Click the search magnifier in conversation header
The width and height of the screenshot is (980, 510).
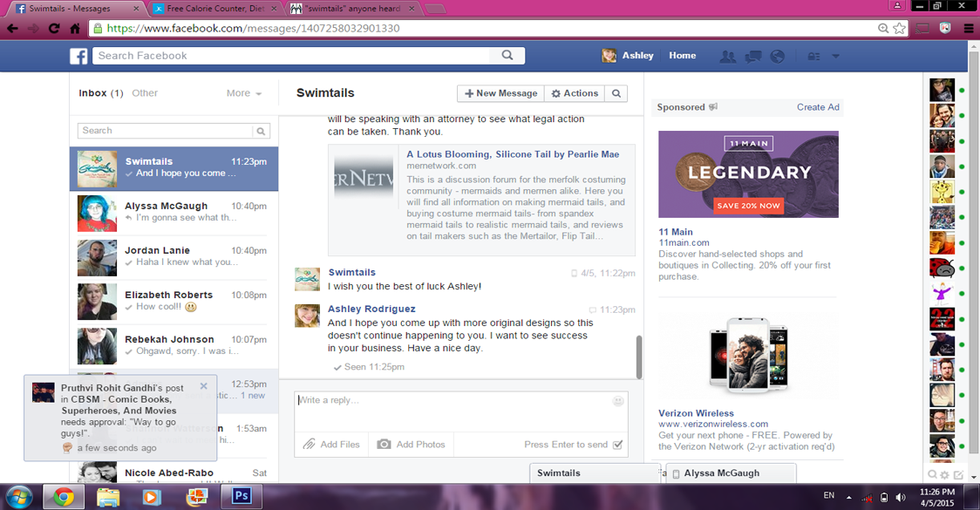(x=616, y=93)
